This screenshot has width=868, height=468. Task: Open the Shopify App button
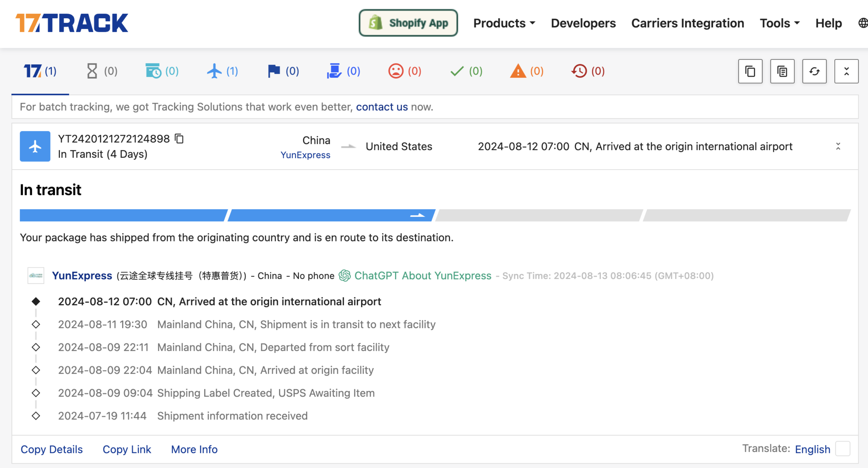click(408, 23)
